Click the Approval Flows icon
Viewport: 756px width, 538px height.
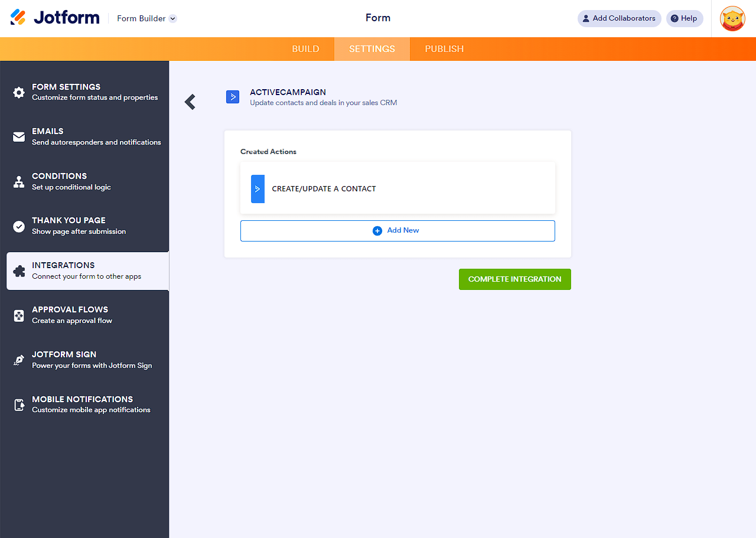coord(19,315)
